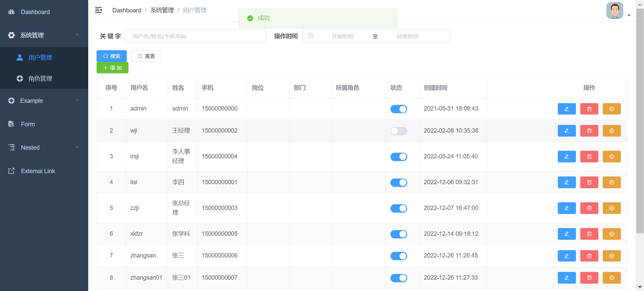This screenshot has width=644, height=291.
Task: Delete the zhangsan user row
Action: pos(589,256)
